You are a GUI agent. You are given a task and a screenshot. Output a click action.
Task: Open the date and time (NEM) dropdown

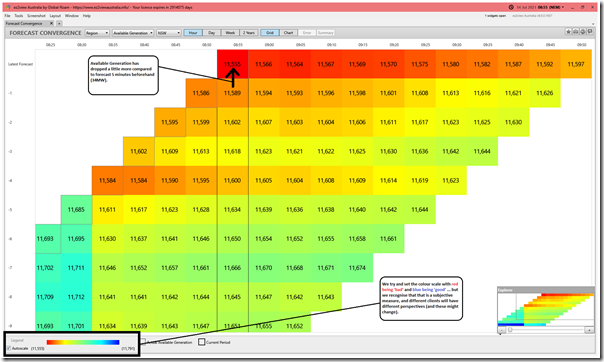coord(540,7)
